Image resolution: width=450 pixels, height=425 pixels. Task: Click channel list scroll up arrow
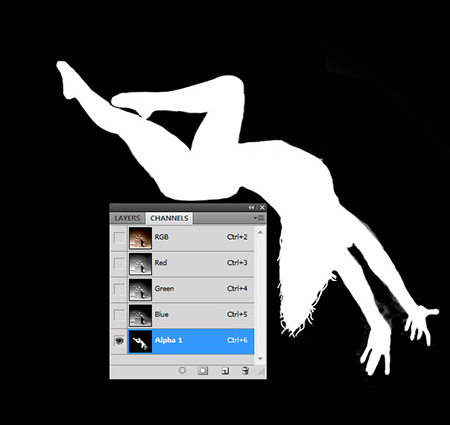click(x=260, y=232)
